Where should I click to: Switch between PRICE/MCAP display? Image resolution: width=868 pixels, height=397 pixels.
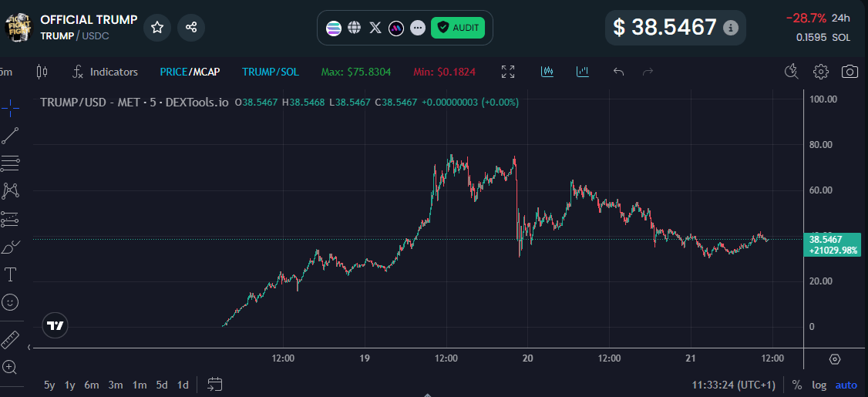(190, 72)
